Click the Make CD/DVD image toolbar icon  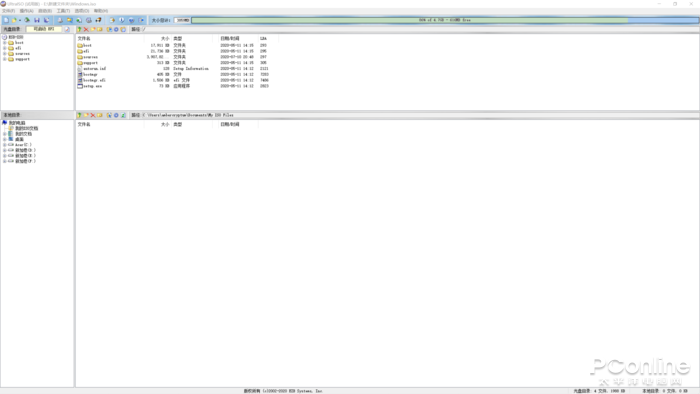click(60, 20)
